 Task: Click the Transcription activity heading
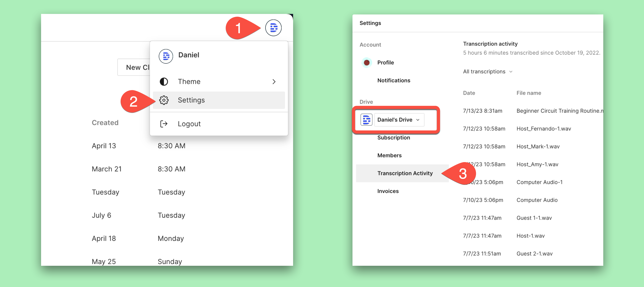click(x=490, y=44)
